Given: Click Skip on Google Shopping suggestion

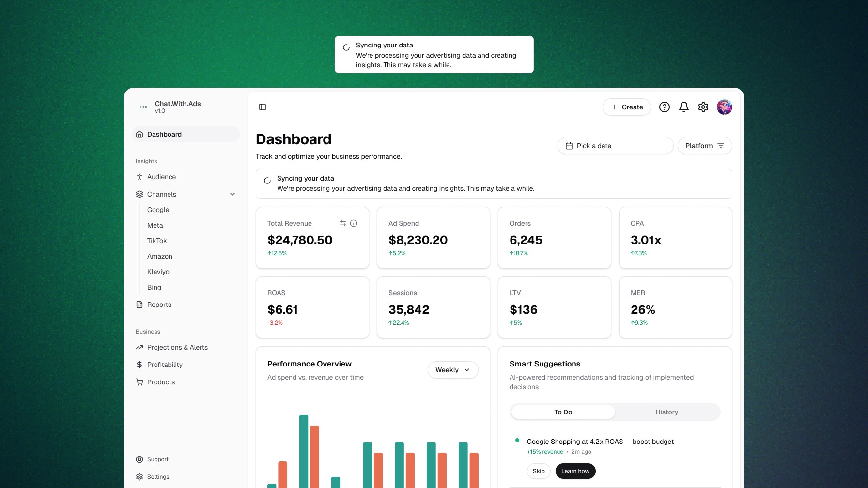Looking at the screenshot, I should click(x=539, y=471).
